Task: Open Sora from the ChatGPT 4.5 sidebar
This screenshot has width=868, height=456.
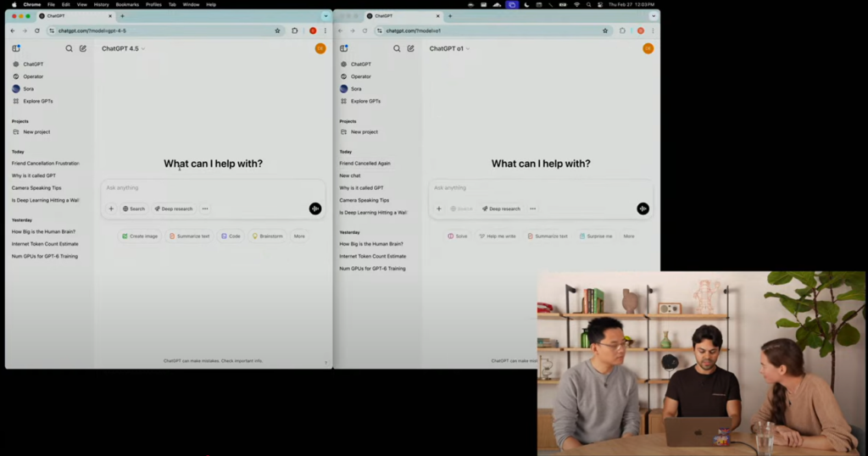Action: point(28,89)
